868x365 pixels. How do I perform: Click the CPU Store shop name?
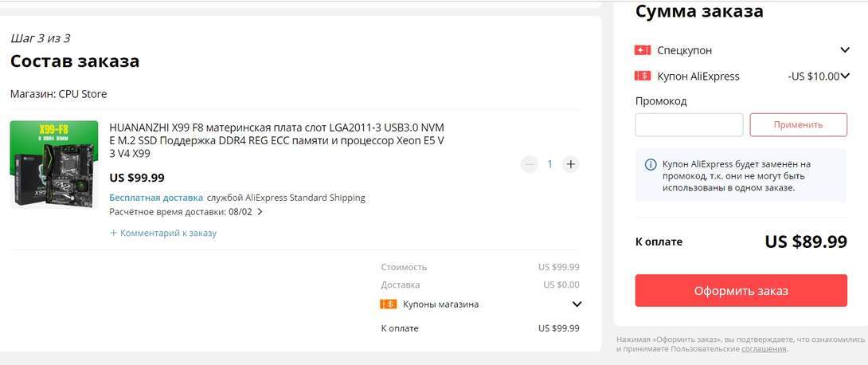[x=83, y=94]
